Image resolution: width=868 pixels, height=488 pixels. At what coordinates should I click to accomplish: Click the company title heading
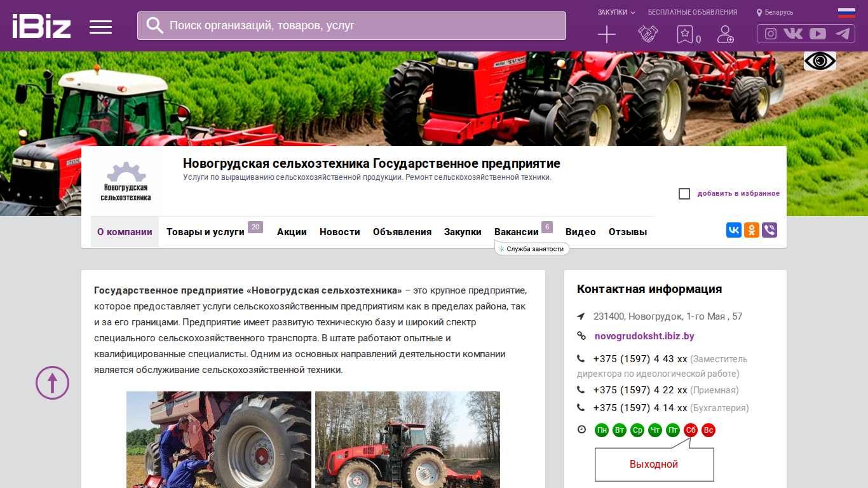(x=372, y=163)
